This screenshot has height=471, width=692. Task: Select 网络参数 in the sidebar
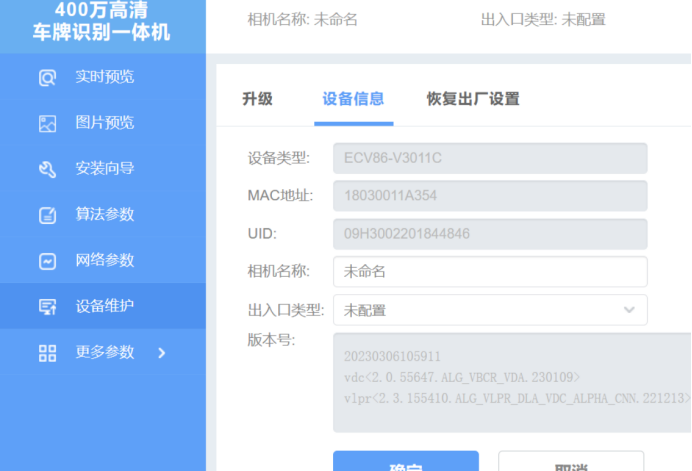click(103, 261)
